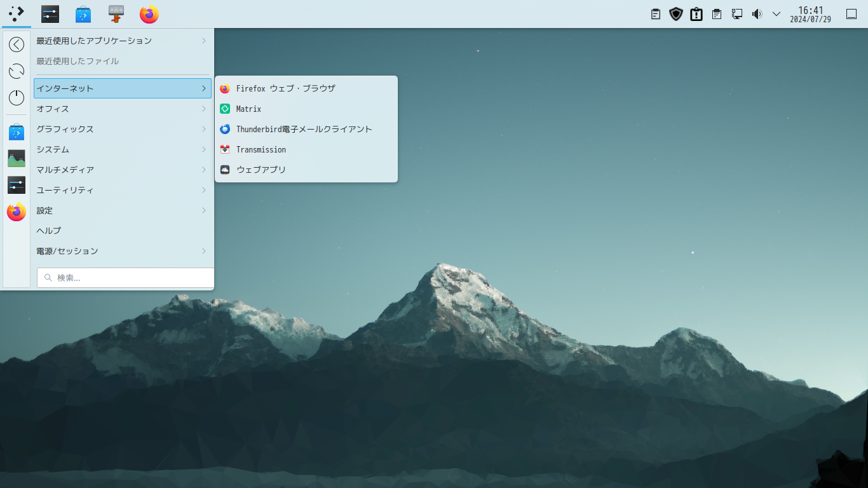Open Discover from the launcher favorites sidebar
The height and width of the screenshot is (488, 868).
coord(17,132)
